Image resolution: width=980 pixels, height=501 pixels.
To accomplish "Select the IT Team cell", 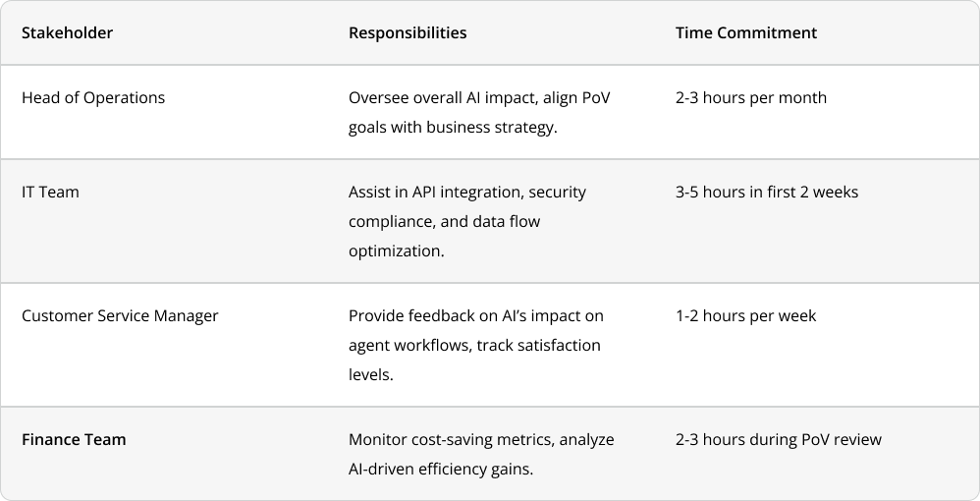I will [51, 193].
